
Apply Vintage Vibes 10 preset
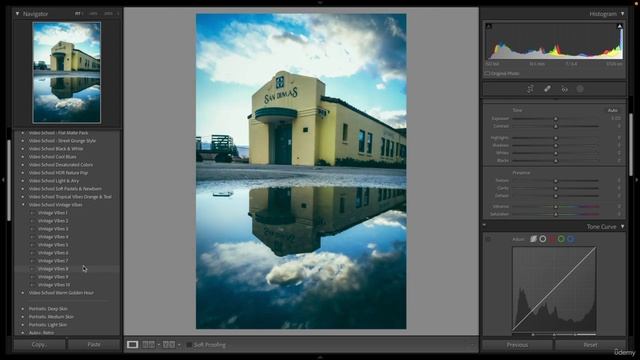(x=54, y=285)
